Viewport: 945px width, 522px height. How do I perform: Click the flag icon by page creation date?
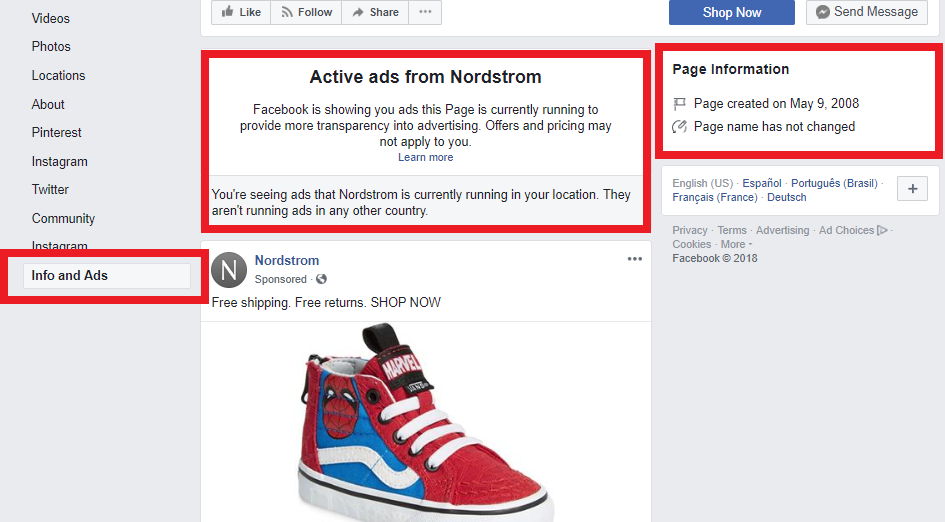click(679, 104)
